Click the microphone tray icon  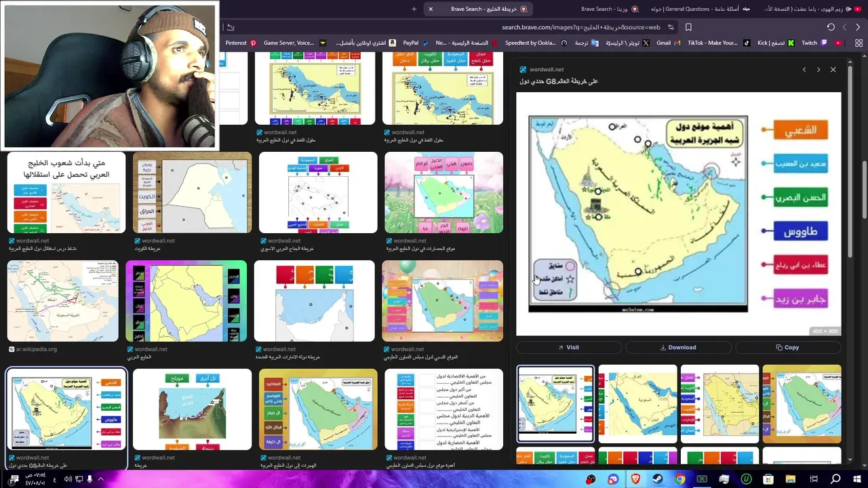coord(90,479)
